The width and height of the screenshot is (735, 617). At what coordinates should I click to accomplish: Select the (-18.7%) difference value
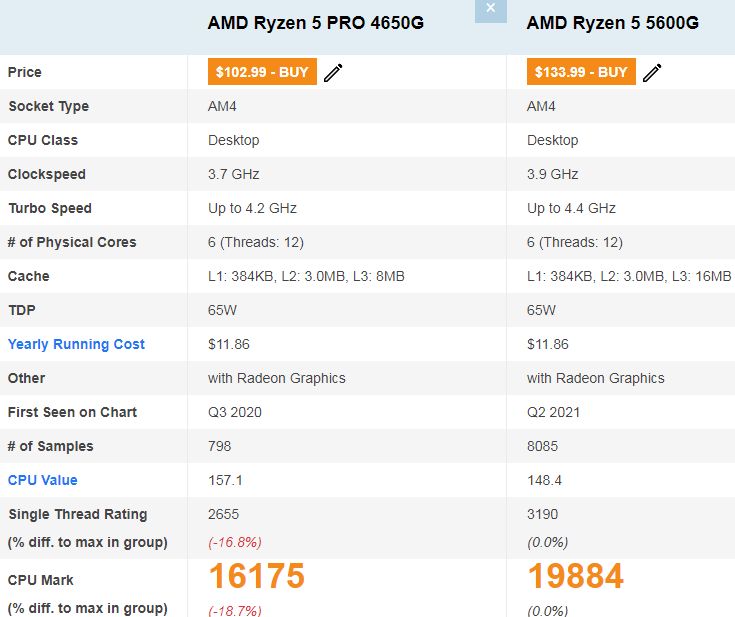[235, 610]
